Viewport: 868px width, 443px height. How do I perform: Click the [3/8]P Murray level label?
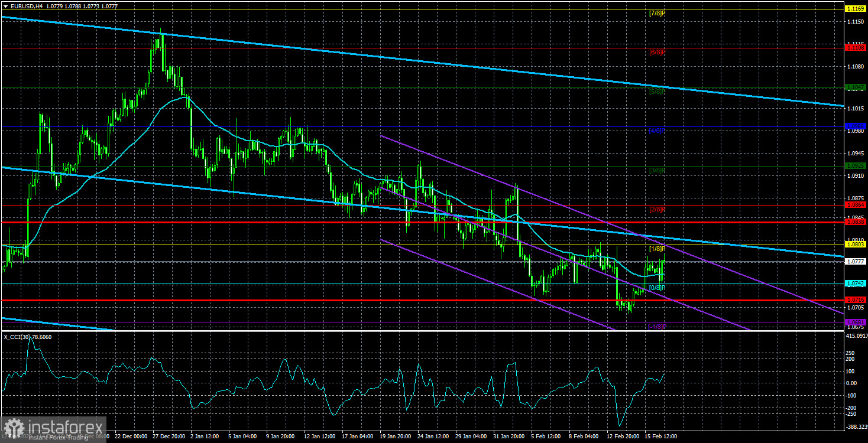click(658, 170)
